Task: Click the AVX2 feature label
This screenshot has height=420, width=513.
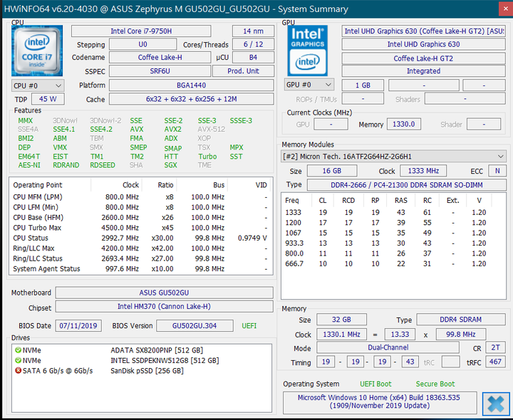Action: click(172, 130)
